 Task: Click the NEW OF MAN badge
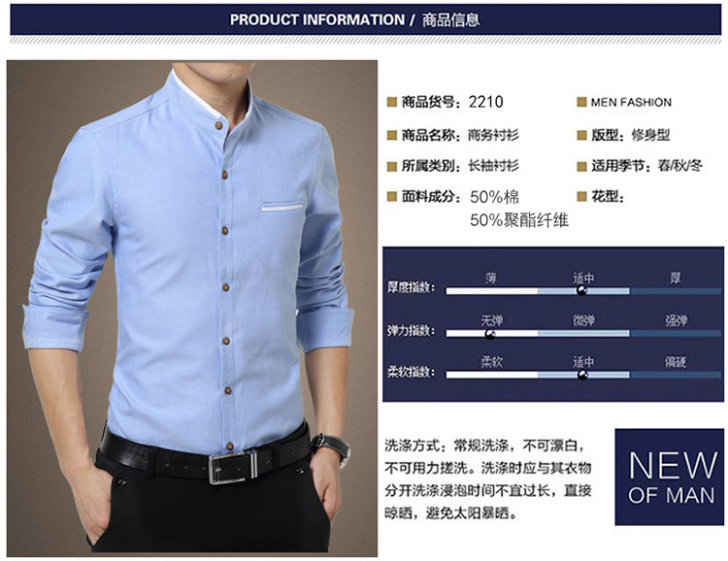(x=669, y=477)
